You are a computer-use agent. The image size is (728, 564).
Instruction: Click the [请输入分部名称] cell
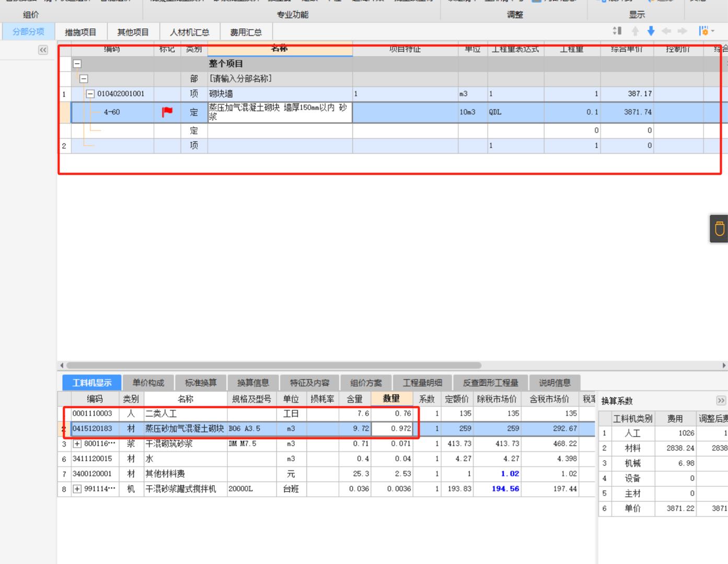(280, 79)
